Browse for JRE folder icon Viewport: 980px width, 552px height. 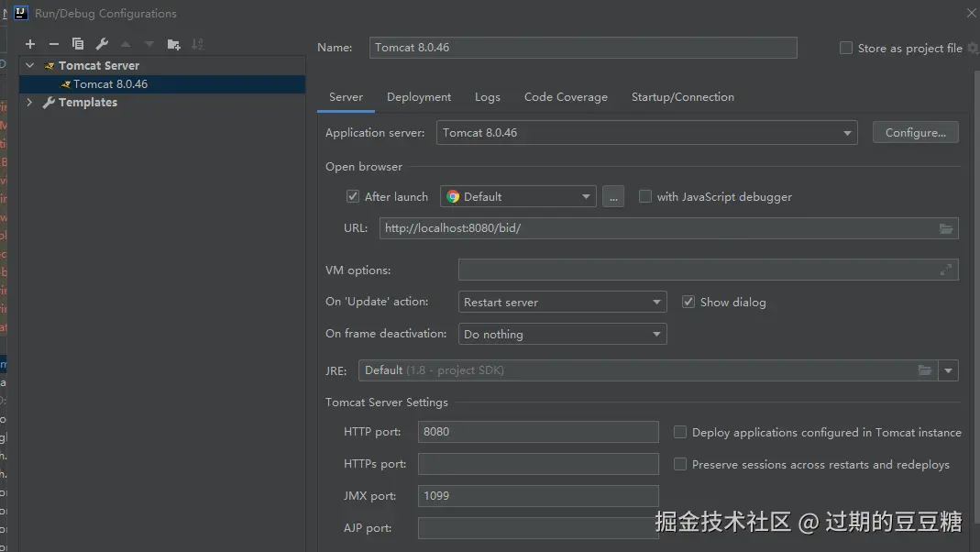pos(925,370)
